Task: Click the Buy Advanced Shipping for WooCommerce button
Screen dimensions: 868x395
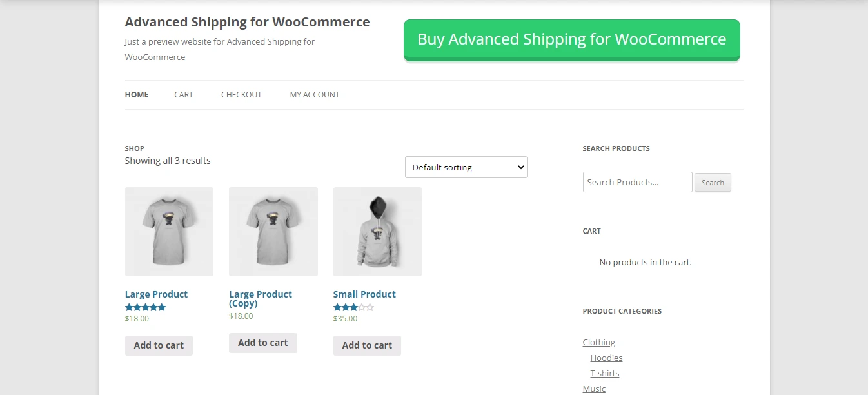Action: [x=571, y=39]
